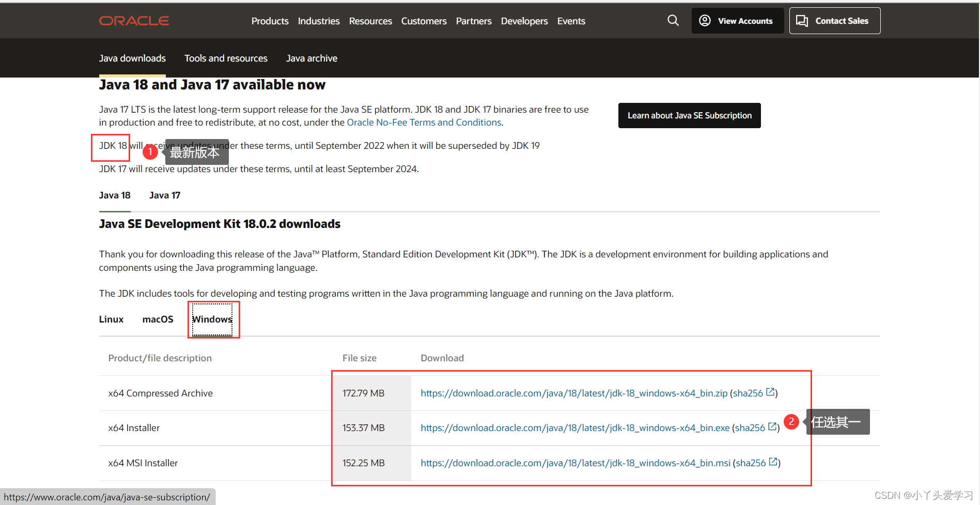Open Oracle No-Fee Terms and Conditions link

(x=424, y=123)
